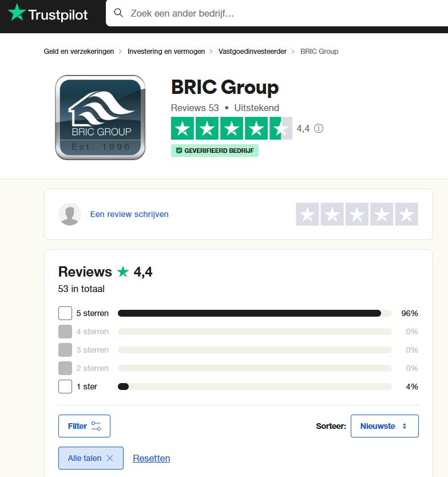Expand the 'Nieuwste' sort dropdown

pos(384,426)
